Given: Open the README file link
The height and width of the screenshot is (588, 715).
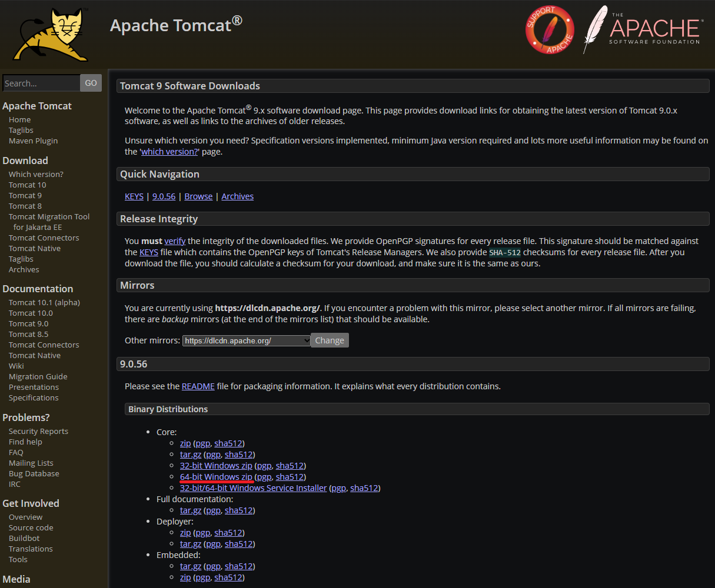Looking at the screenshot, I should 198,386.
